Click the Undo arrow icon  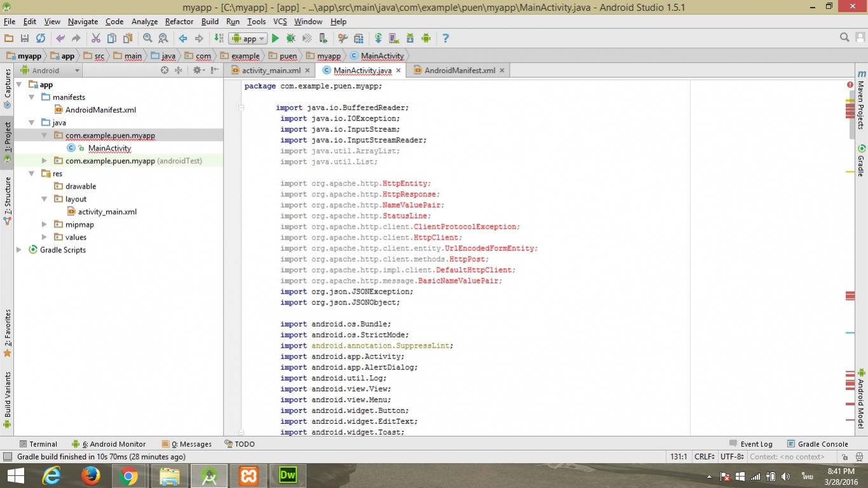(x=60, y=39)
